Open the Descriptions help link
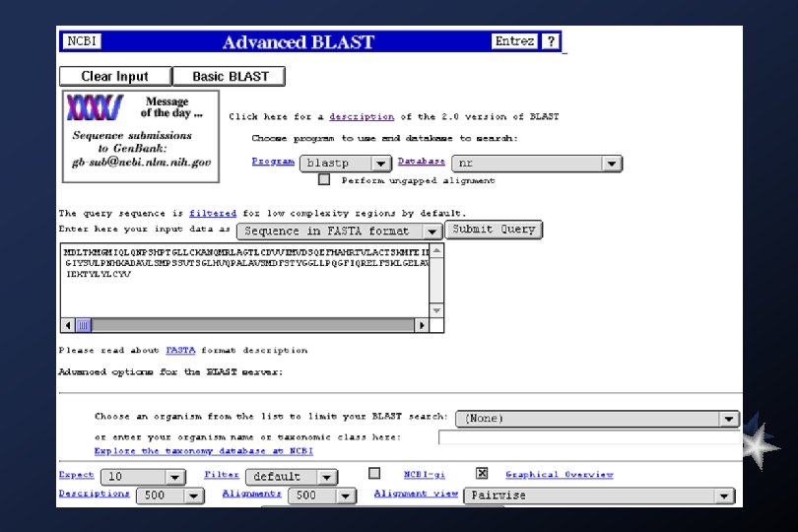 pos(95,494)
